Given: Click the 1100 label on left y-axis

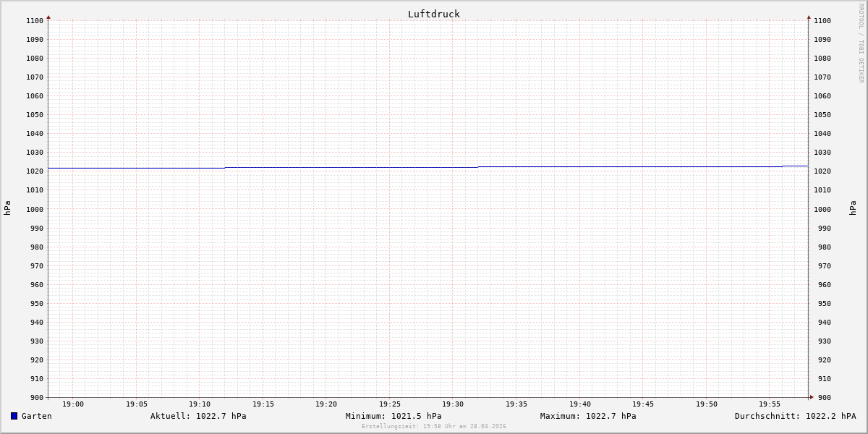Looking at the screenshot, I should tap(34, 21).
